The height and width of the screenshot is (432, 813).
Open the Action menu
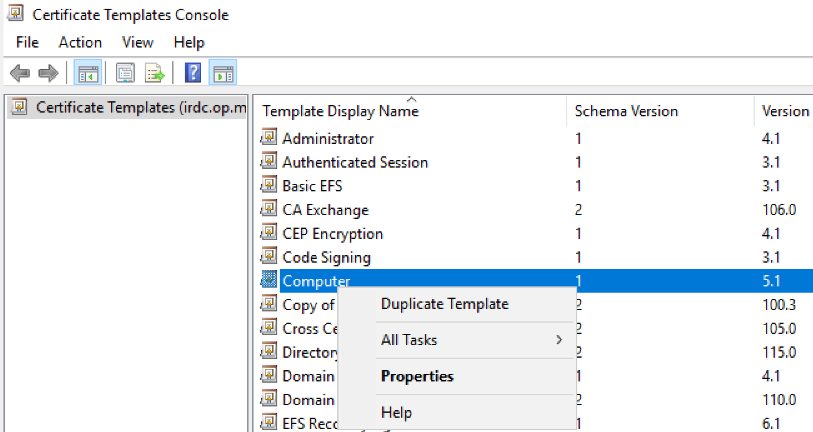[x=80, y=43]
